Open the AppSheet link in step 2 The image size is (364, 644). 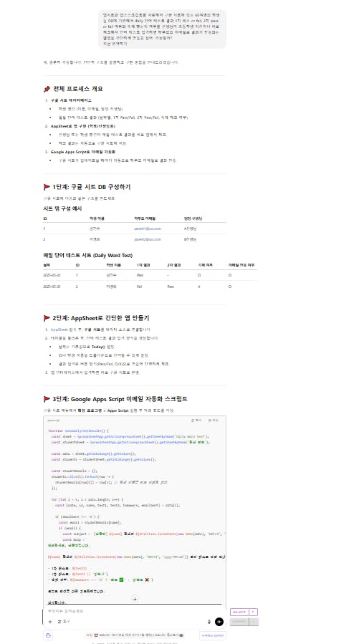[x=59, y=330]
